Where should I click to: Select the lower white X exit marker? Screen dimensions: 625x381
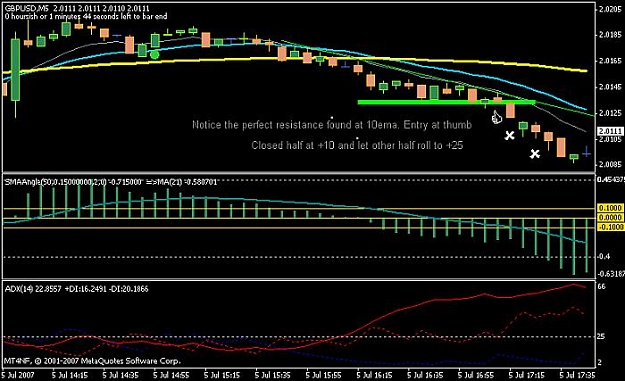click(535, 154)
